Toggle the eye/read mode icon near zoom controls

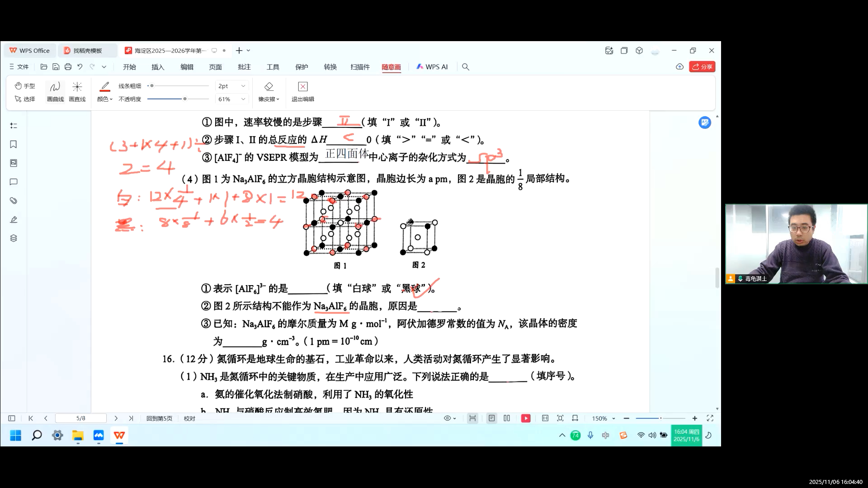pyautogui.click(x=448, y=418)
